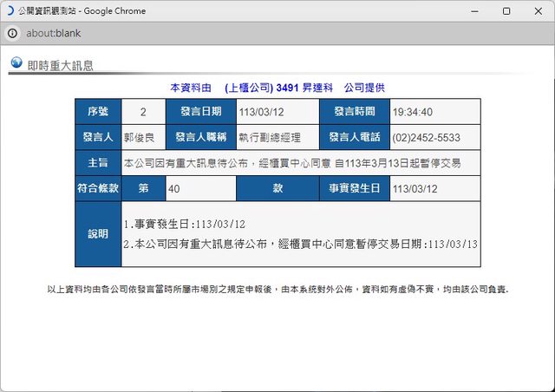Click the clause number 40 cell

[x=199, y=188]
